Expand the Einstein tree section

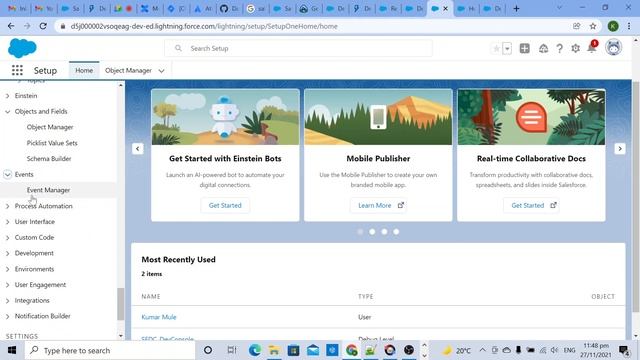point(7,96)
